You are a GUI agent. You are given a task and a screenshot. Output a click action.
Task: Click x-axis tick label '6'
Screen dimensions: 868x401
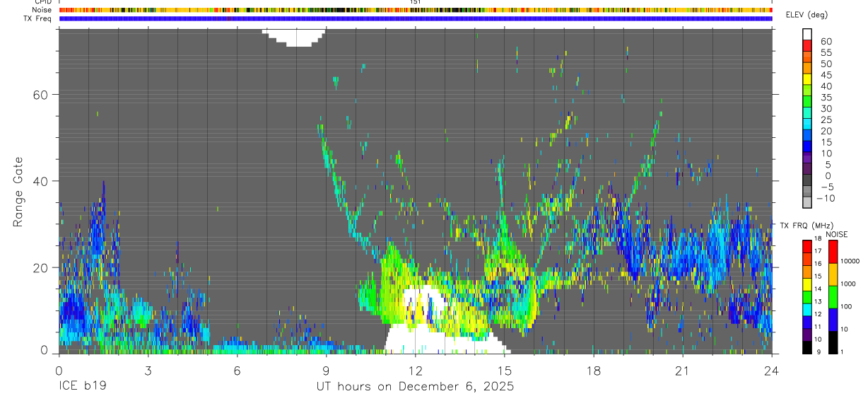click(x=237, y=371)
